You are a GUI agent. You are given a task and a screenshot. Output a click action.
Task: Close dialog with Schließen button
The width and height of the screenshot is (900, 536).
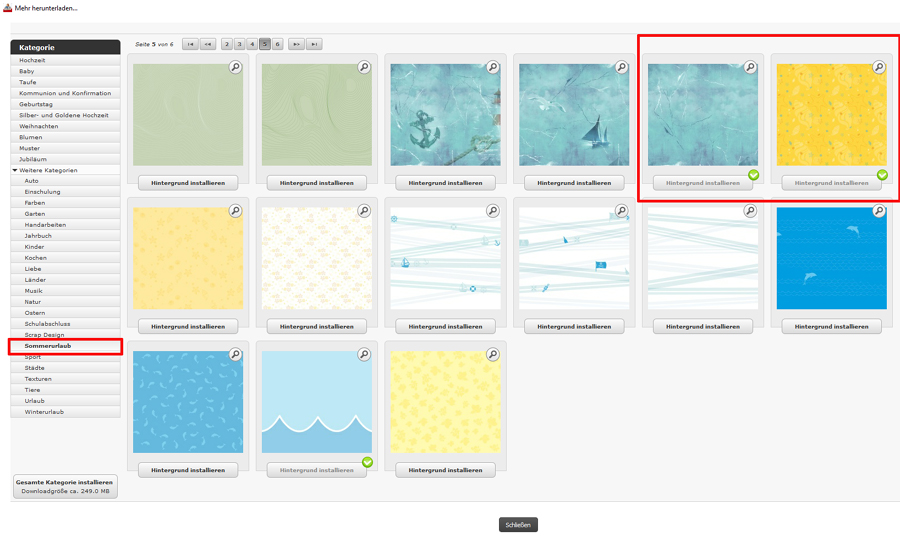[x=518, y=525]
